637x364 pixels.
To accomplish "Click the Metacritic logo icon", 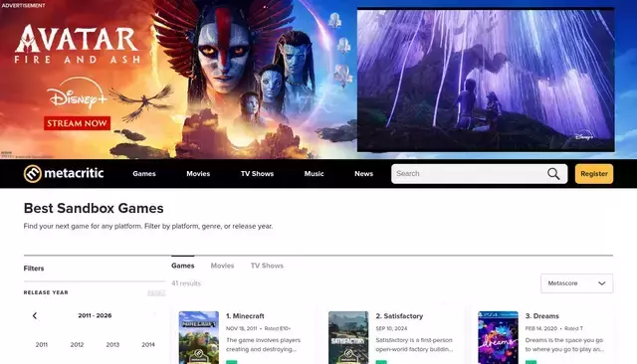I will click(33, 174).
